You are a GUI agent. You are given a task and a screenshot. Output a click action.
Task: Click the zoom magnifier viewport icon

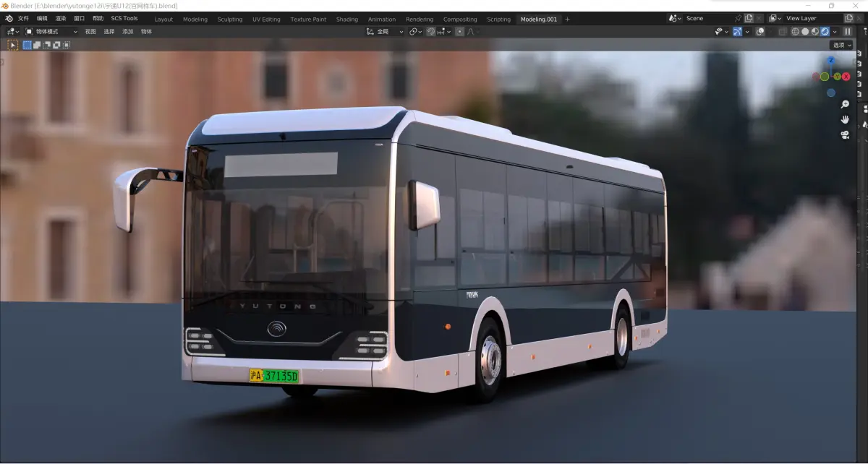click(845, 104)
